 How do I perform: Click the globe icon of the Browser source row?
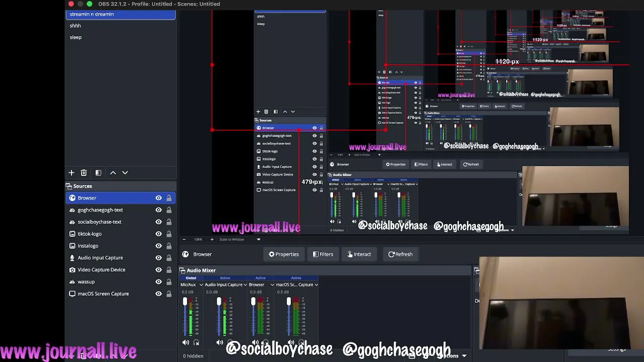(x=72, y=198)
